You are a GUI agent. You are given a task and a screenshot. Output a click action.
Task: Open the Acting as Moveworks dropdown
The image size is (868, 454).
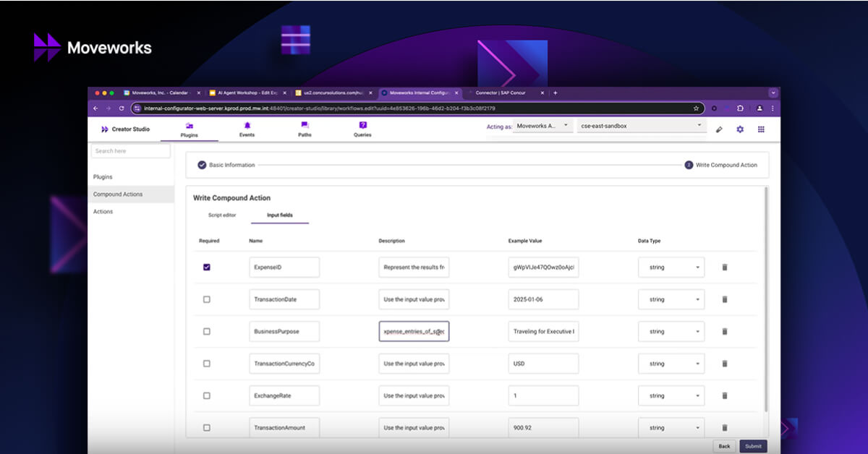coord(542,126)
